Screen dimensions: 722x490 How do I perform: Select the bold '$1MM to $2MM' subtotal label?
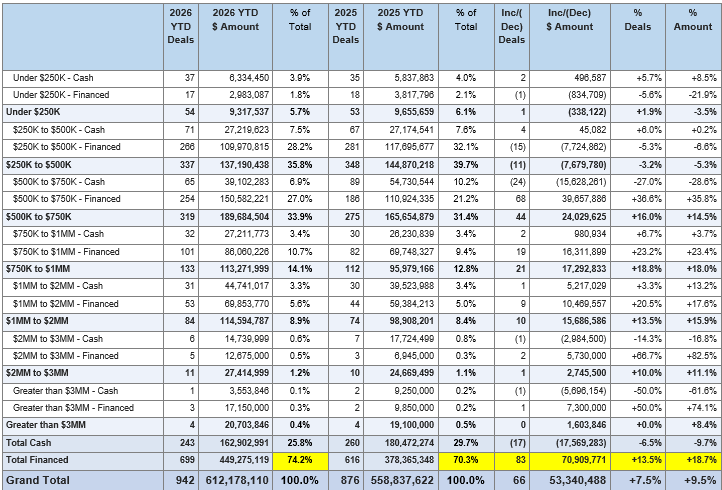[x=37, y=321]
